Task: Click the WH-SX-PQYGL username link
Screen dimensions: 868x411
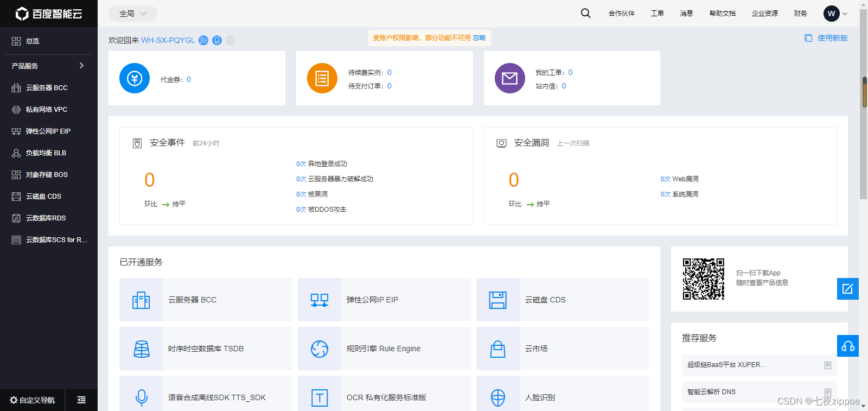Action: click(x=168, y=40)
